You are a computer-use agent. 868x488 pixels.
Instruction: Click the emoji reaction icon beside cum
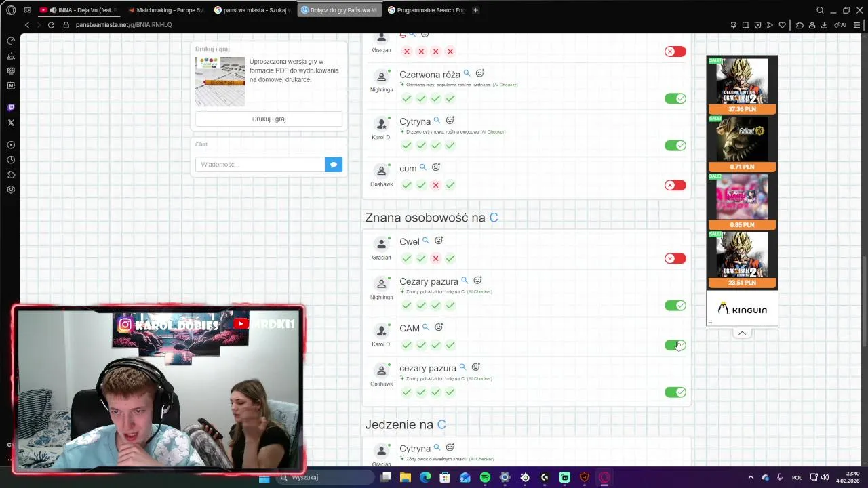[x=436, y=167]
